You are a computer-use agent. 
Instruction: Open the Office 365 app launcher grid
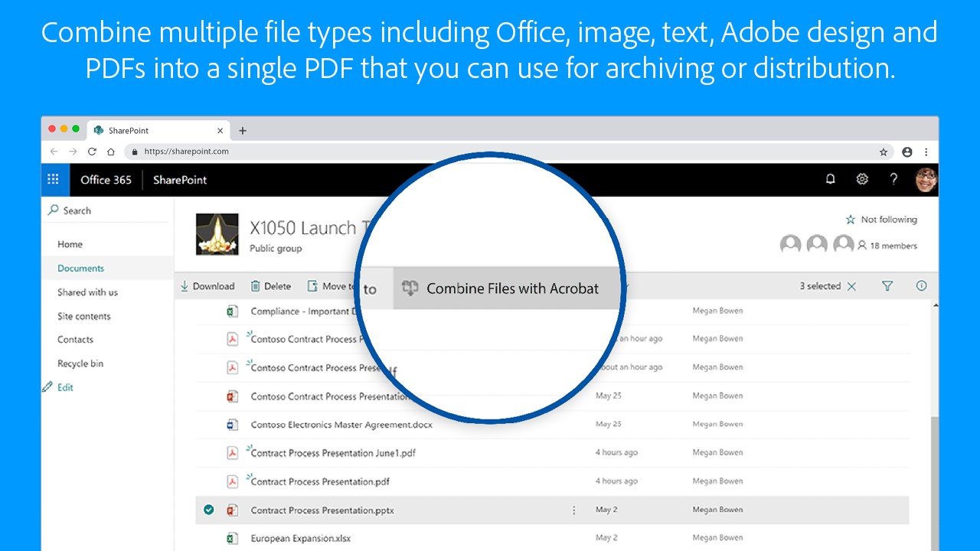pos(53,180)
